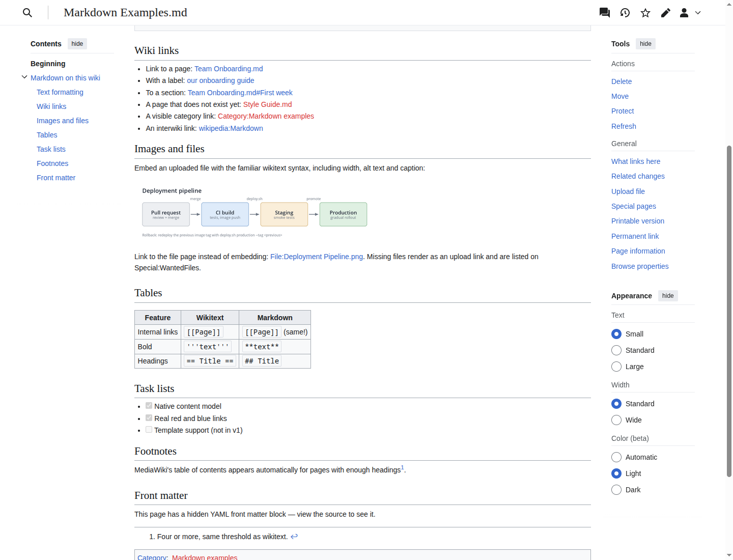Open Team Onboarding.md page link

coord(229,69)
